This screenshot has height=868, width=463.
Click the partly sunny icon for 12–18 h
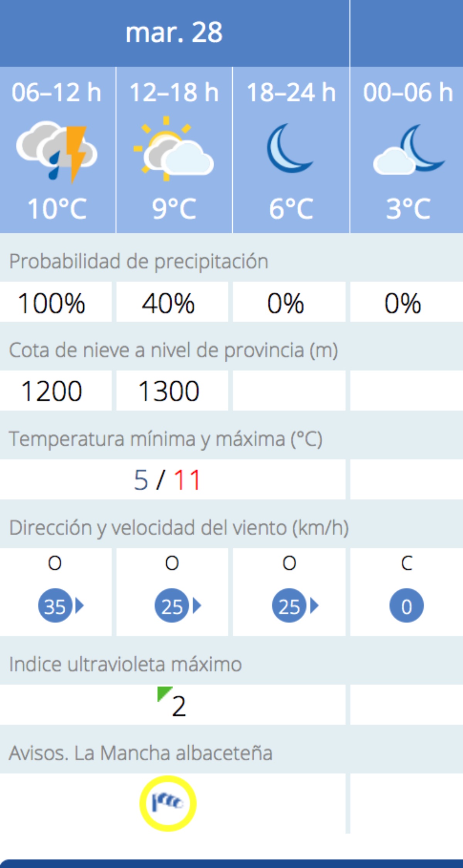(173, 148)
